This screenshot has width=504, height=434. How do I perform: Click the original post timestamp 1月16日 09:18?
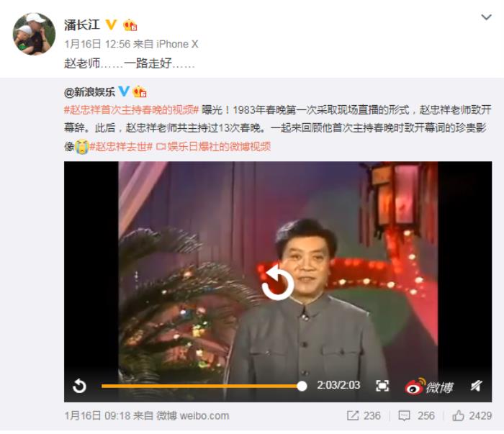click(96, 416)
